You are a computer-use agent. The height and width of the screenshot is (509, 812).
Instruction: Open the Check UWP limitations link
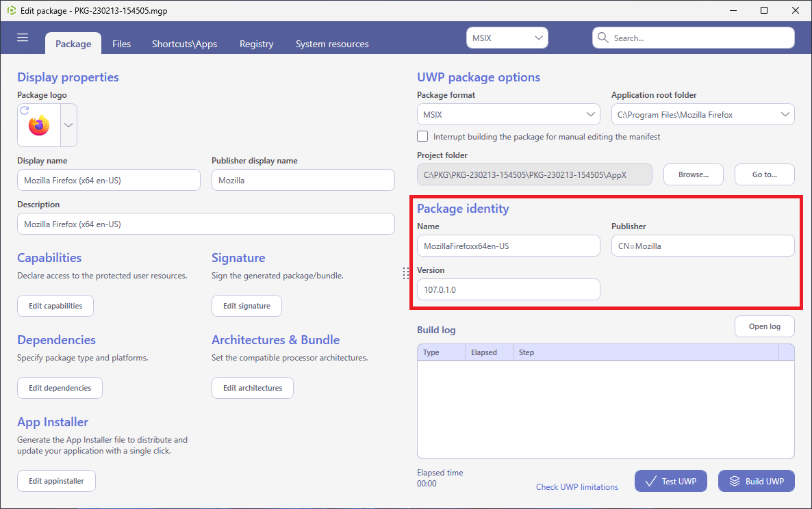pyautogui.click(x=577, y=486)
